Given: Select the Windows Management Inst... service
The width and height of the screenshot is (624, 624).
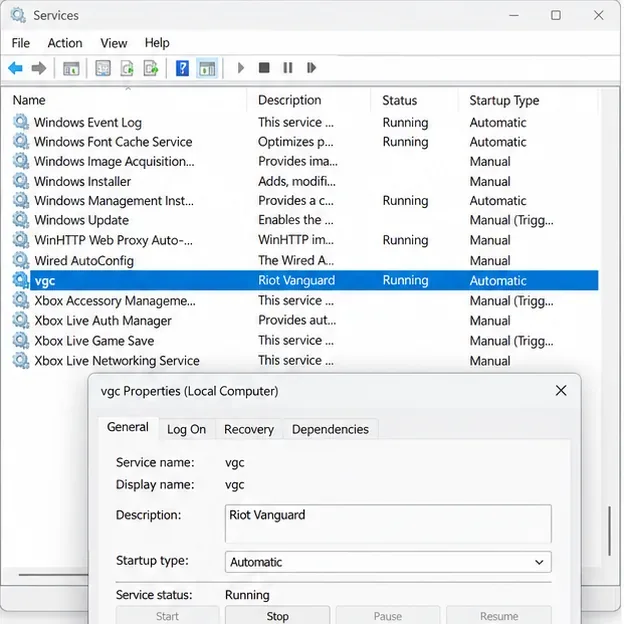Looking at the screenshot, I should coord(114,201).
